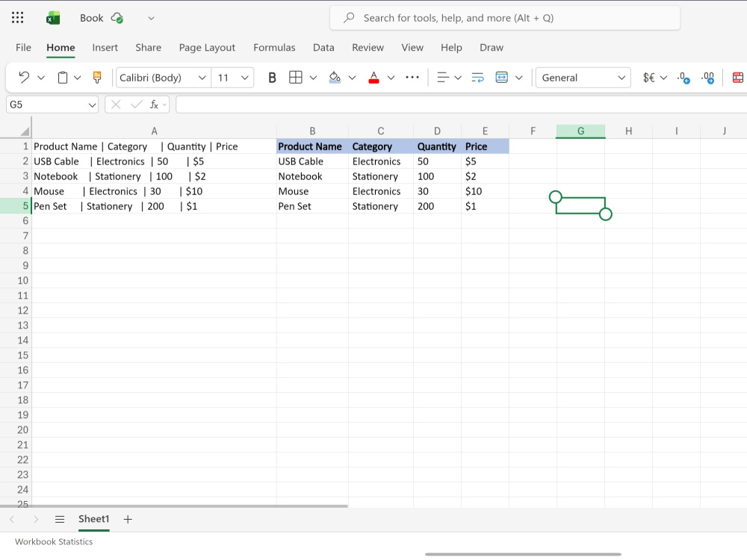Open the Formulas tab
Screen dimensions: 747x560
274,48
